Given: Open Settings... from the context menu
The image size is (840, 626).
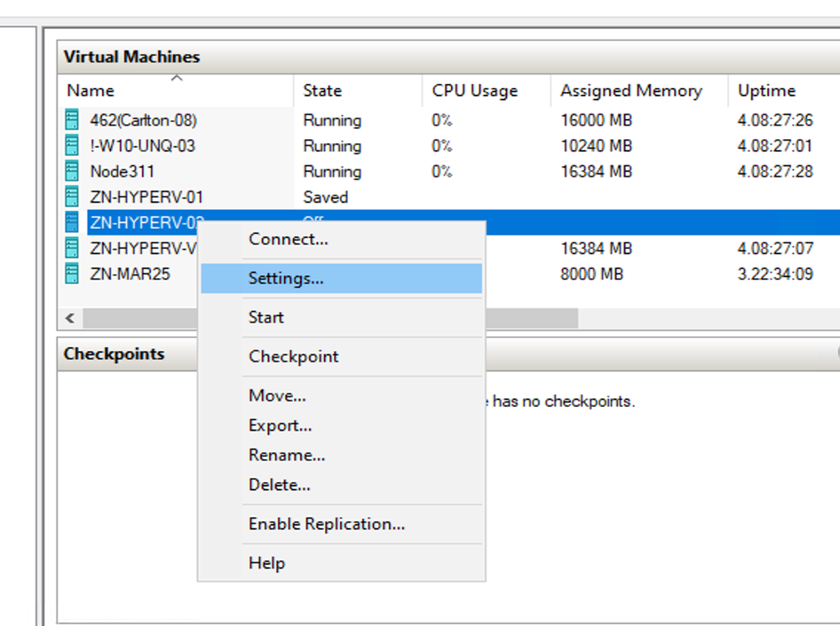Looking at the screenshot, I should [x=285, y=279].
